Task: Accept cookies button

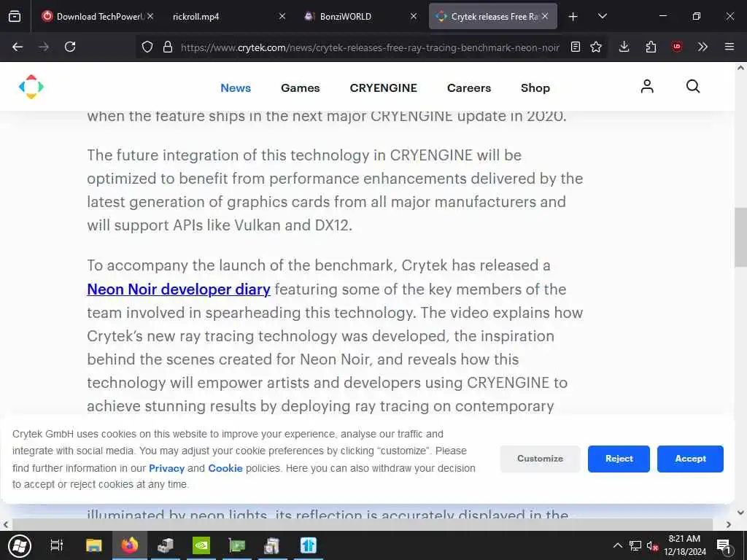Action: pyautogui.click(x=690, y=459)
